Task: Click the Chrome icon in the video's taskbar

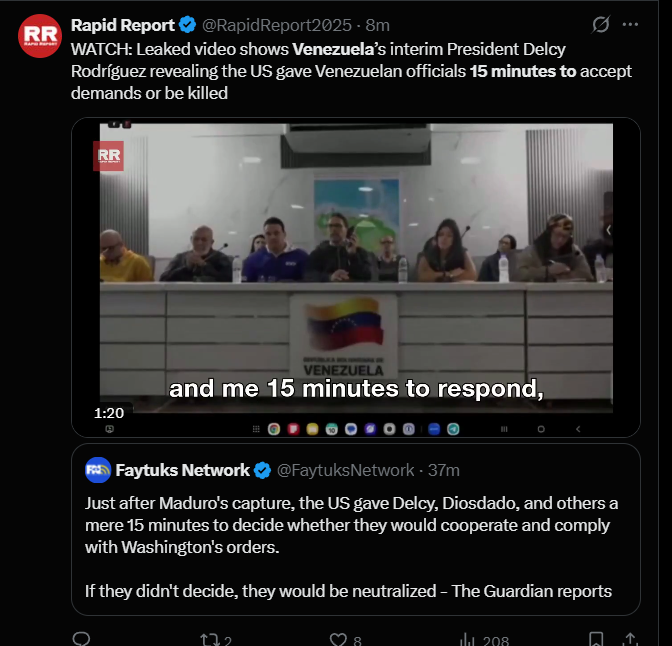Action: tap(274, 429)
